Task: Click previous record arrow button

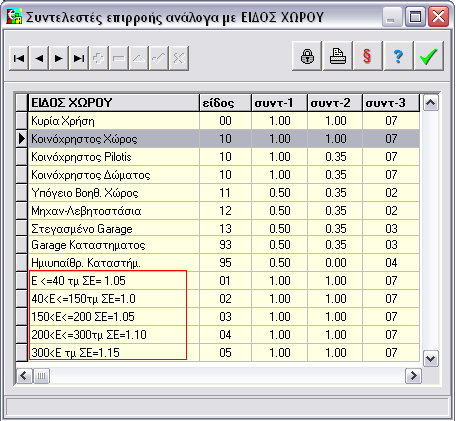Action: coord(39,59)
